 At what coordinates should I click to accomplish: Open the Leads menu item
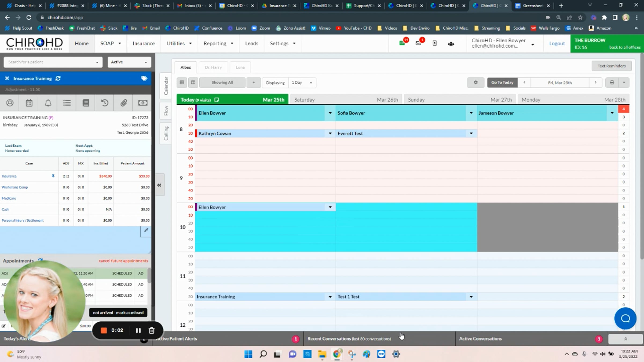point(251,43)
